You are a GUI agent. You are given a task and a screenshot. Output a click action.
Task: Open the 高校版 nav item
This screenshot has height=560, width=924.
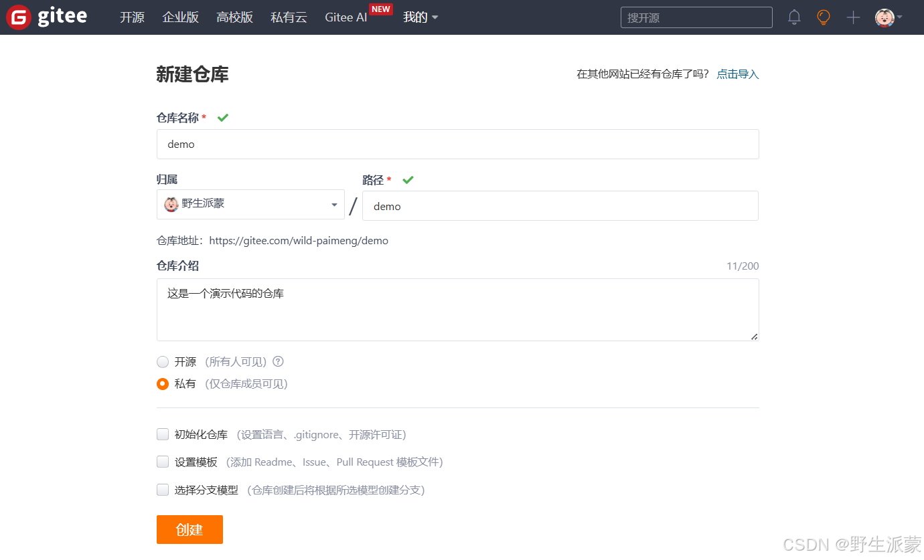(x=235, y=17)
